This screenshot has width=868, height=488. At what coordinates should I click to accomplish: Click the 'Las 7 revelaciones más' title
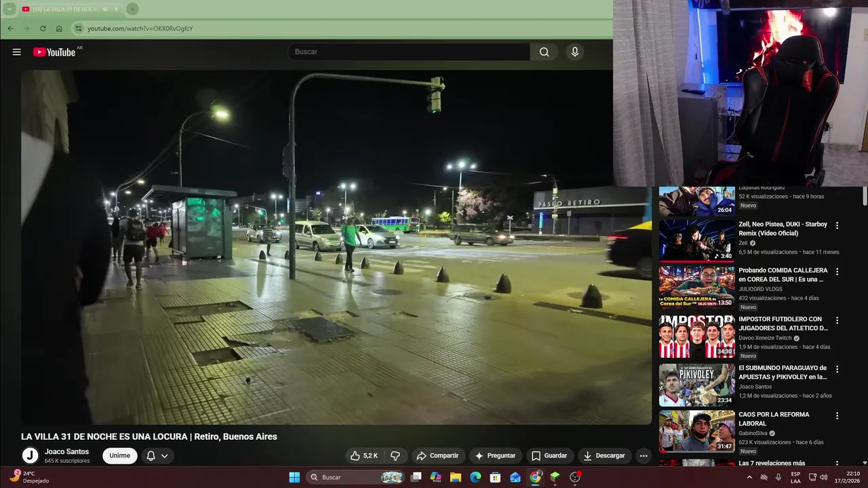tap(772, 464)
